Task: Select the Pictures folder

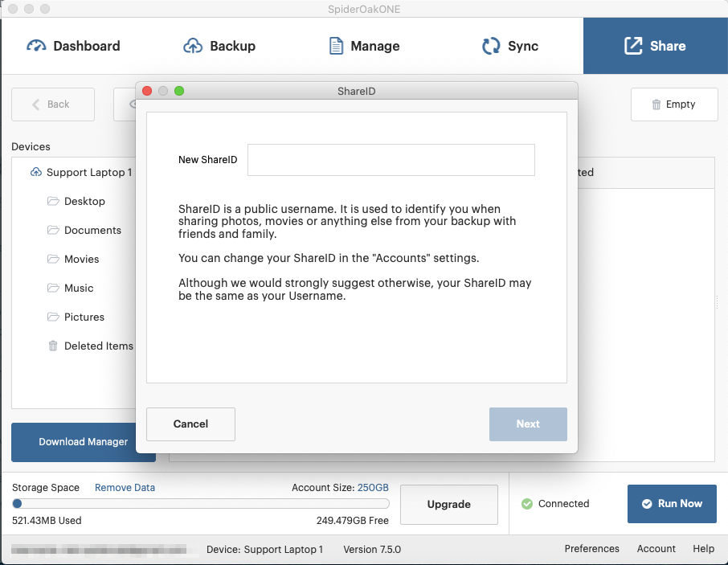Action: click(x=84, y=317)
